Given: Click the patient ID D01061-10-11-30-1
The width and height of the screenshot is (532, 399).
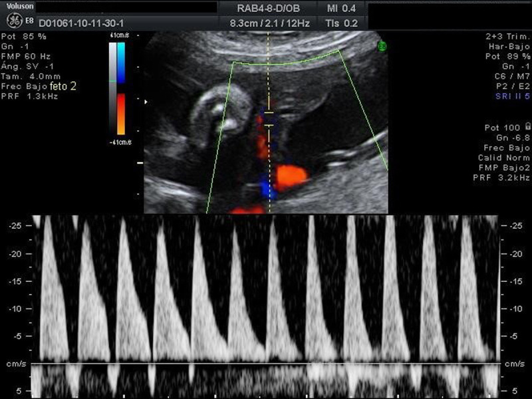Looking at the screenshot, I should [81, 23].
